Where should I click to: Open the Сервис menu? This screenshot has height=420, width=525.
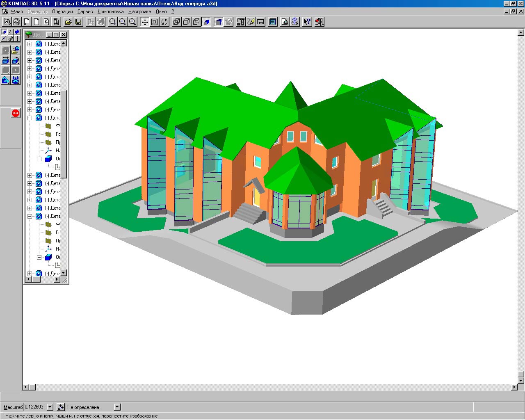[x=85, y=11]
